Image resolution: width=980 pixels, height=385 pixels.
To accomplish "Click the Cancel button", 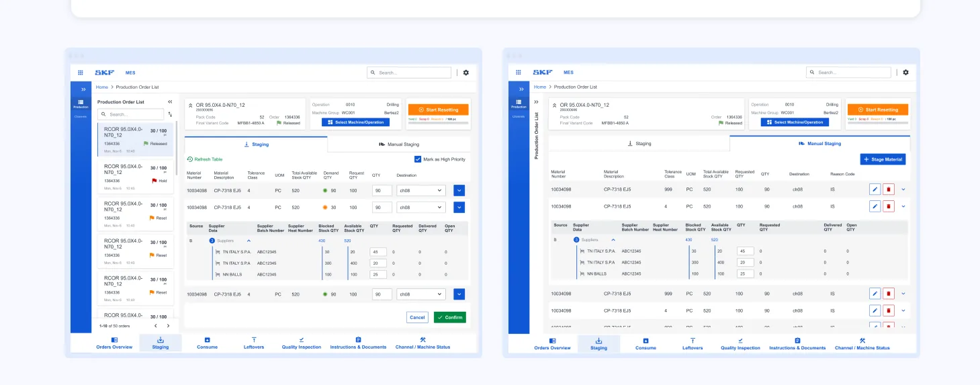I will [x=417, y=317].
